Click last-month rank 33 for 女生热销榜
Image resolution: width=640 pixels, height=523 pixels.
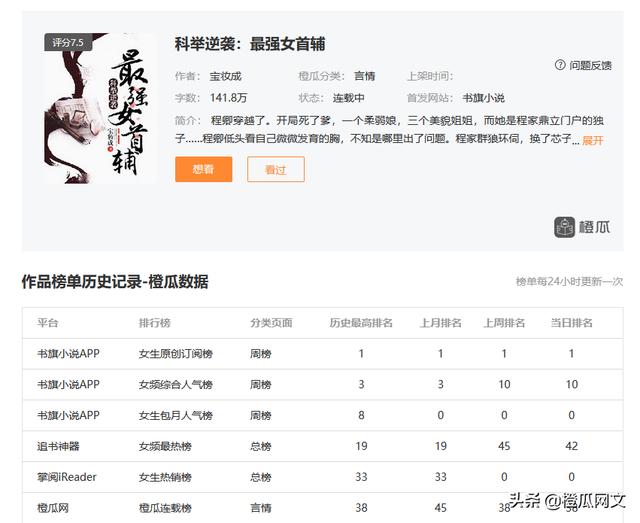tap(441, 477)
